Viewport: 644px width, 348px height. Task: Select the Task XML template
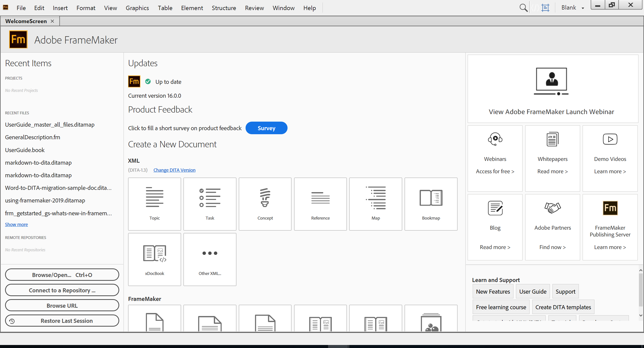tap(210, 204)
